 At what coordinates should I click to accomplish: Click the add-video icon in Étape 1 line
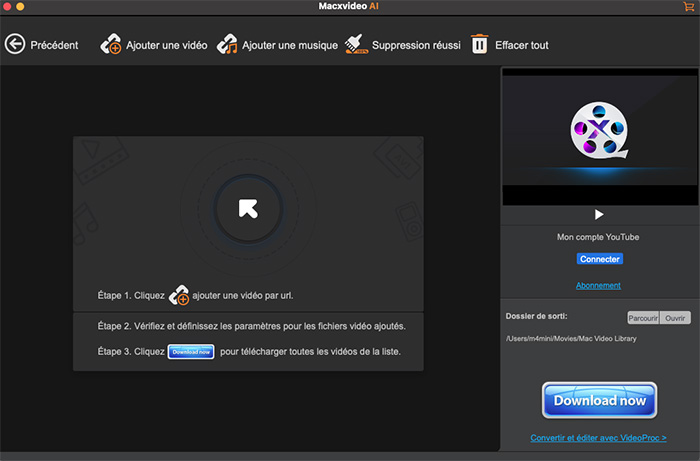coord(179,295)
